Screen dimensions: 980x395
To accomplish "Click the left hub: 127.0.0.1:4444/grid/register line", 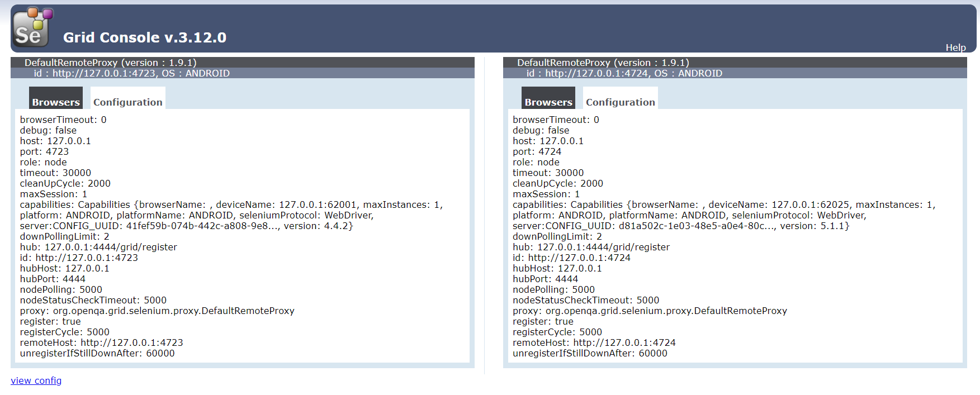I will [x=98, y=247].
